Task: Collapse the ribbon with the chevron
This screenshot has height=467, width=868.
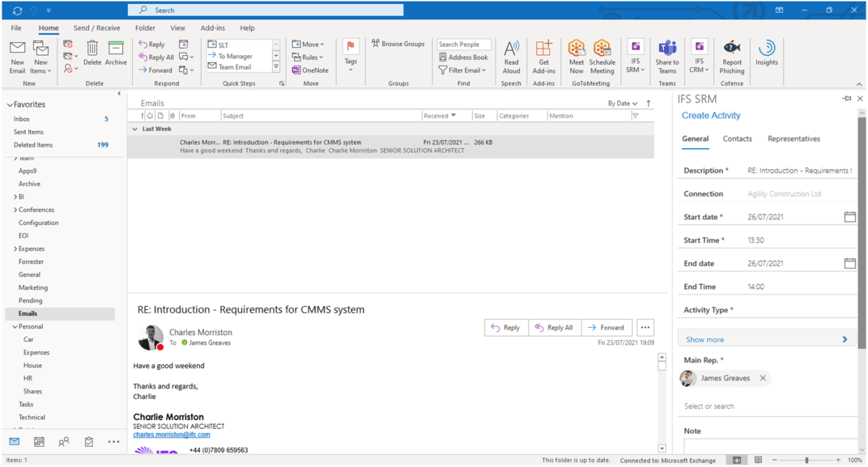Action: pos(858,83)
